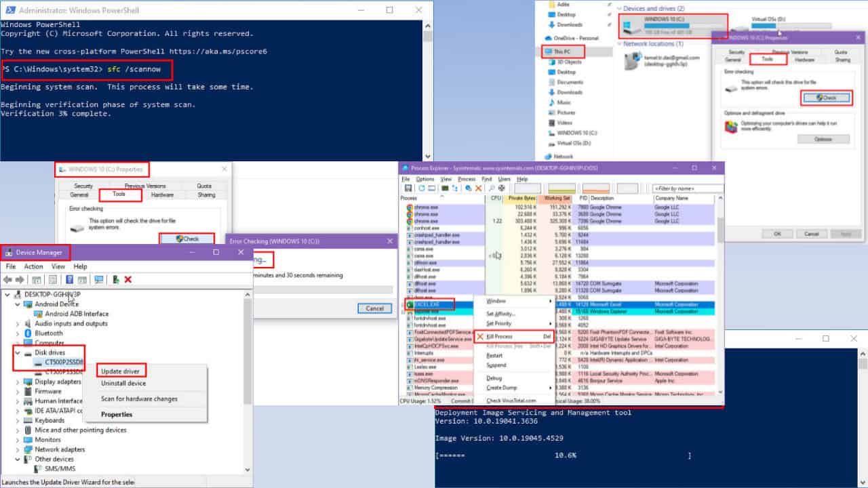Collapse the Other devices node
868x488 pixels.
tap(18, 459)
